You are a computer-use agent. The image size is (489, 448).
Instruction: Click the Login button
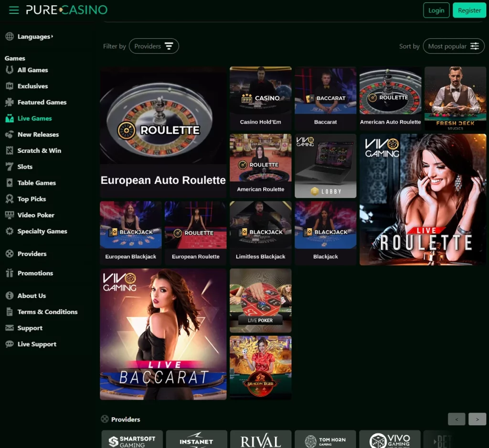pos(436,10)
